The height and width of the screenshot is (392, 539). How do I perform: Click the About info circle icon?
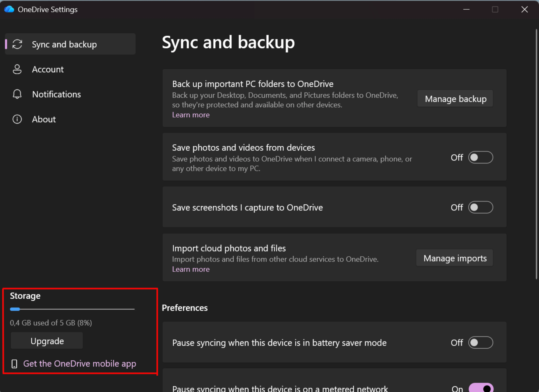(17, 119)
